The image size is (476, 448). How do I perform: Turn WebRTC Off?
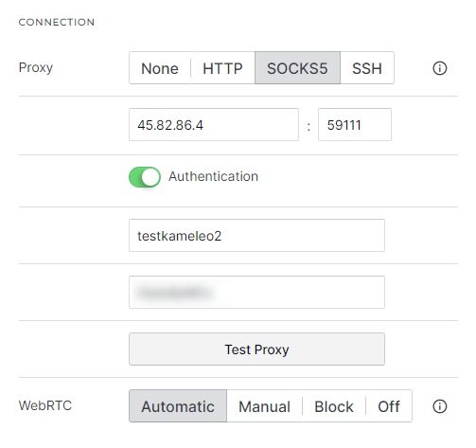389,406
